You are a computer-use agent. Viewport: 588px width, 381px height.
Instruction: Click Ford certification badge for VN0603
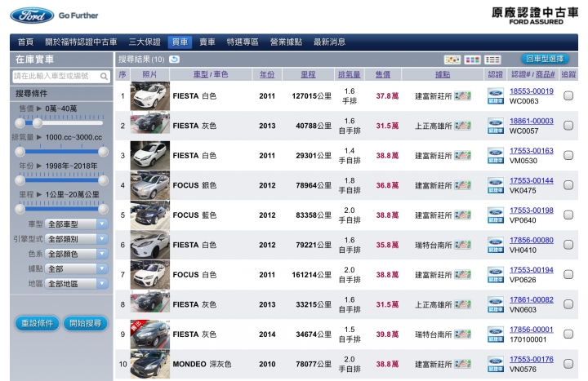point(496,304)
